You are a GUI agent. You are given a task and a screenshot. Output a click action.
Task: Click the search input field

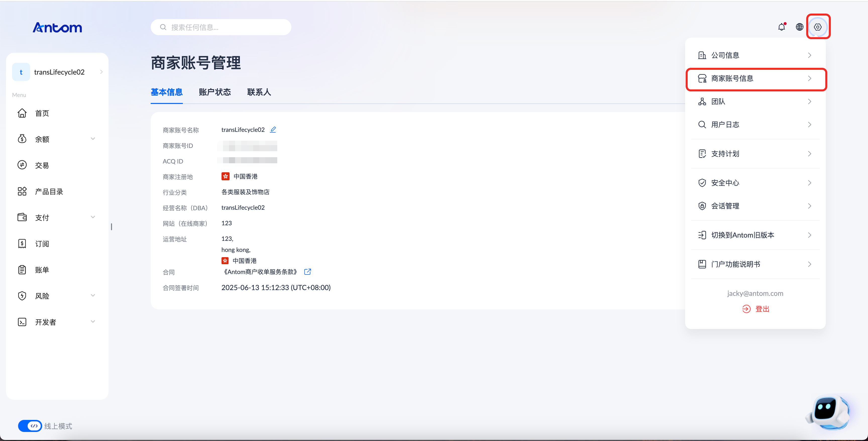(221, 27)
